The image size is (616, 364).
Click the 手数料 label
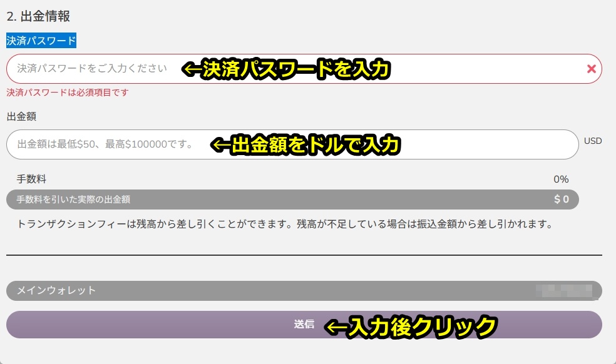[31, 179]
